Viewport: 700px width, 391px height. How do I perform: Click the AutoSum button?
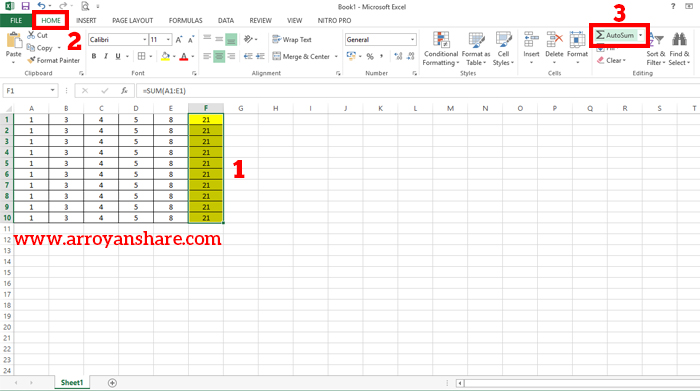[615, 35]
